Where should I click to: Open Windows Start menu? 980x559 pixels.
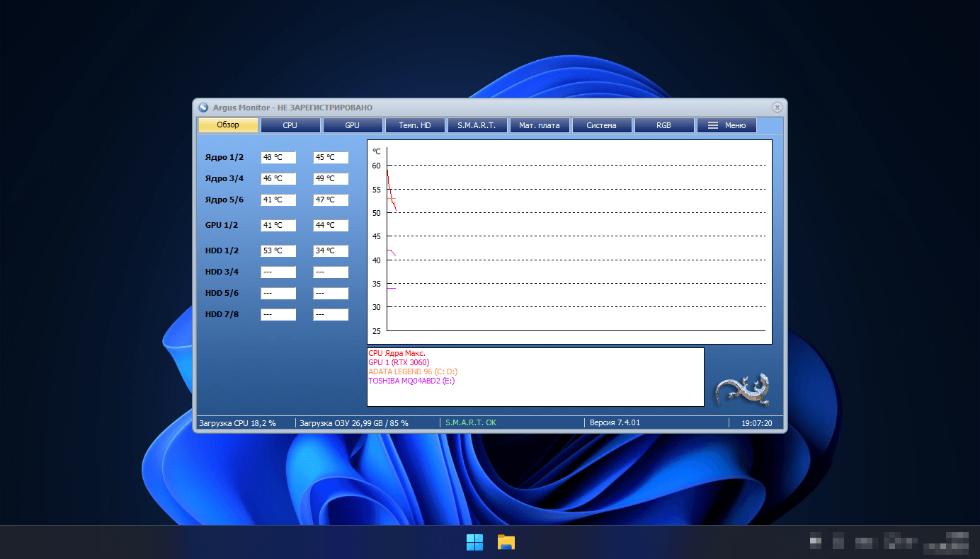[474, 543]
